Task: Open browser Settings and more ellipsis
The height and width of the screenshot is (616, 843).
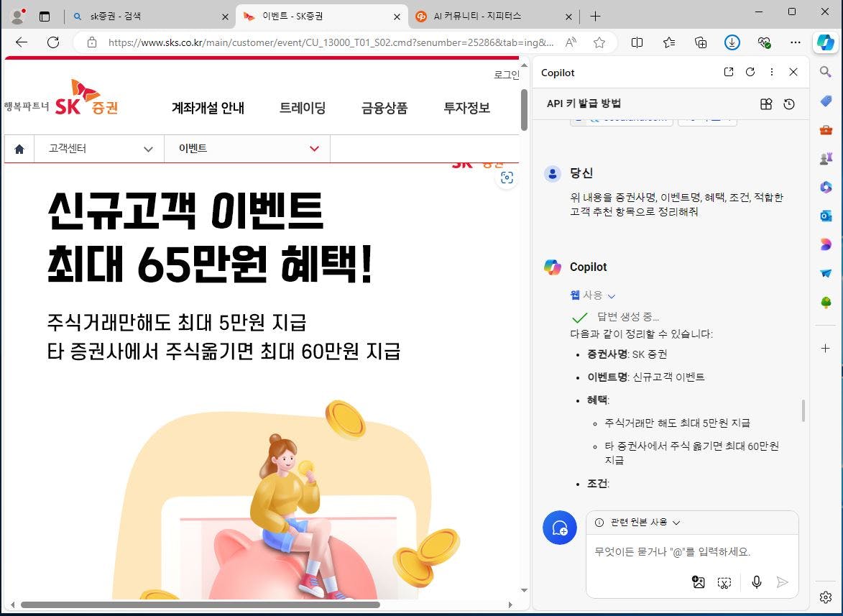Action: click(x=796, y=42)
